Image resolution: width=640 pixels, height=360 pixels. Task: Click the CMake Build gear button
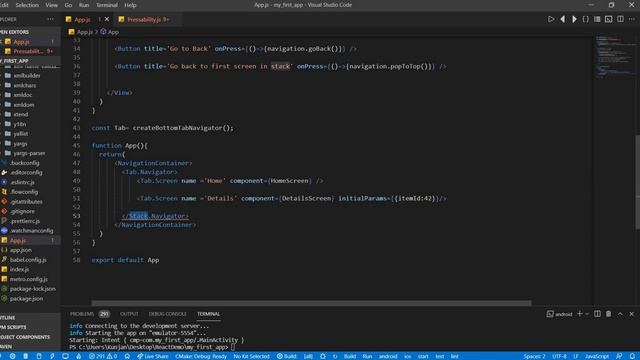pyautogui.click(x=287, y=356)
